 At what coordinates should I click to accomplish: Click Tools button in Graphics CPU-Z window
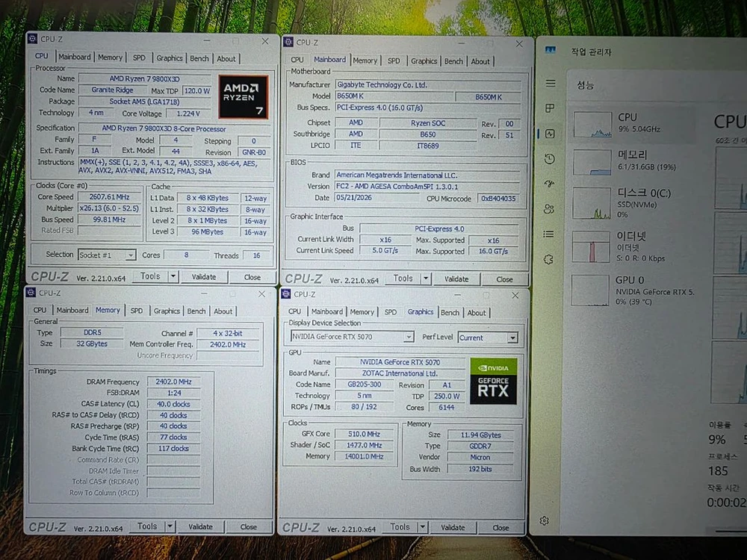pos(400,526)
